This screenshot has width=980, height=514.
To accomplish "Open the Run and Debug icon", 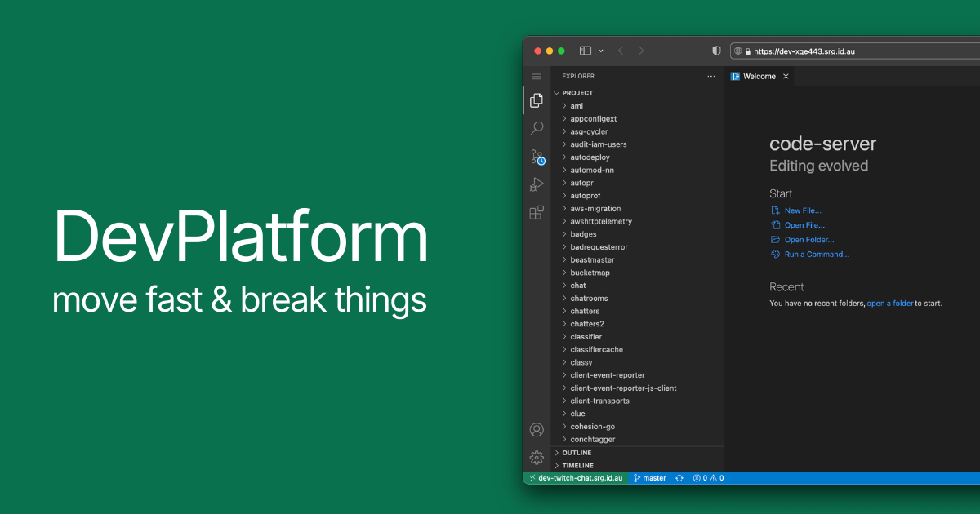I will (x=537, y=184).
